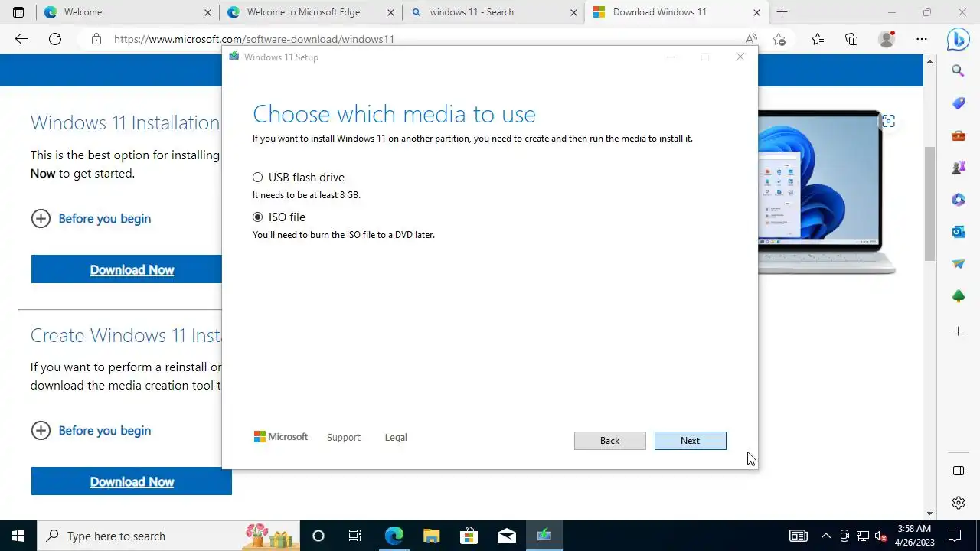Open Search in Edge sidebar
Viewport: 980px width, 551px height.
958,71
